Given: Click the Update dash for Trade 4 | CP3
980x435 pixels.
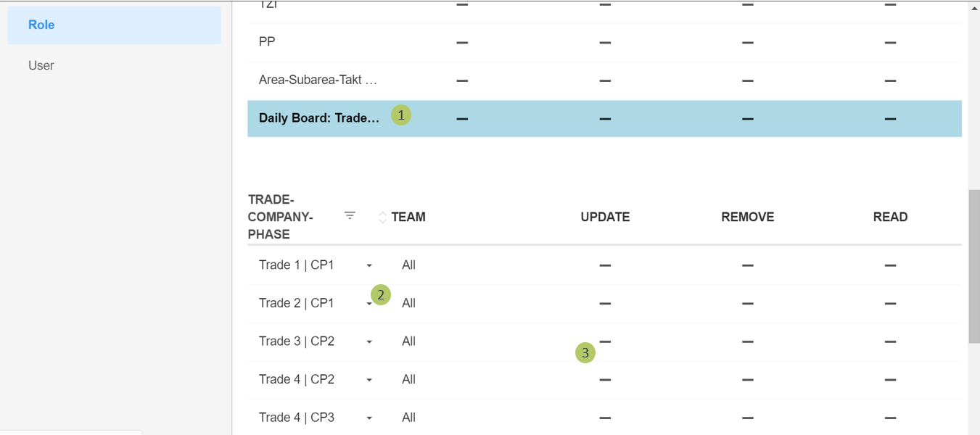Looking at the screenshot, I should point(605,418).
